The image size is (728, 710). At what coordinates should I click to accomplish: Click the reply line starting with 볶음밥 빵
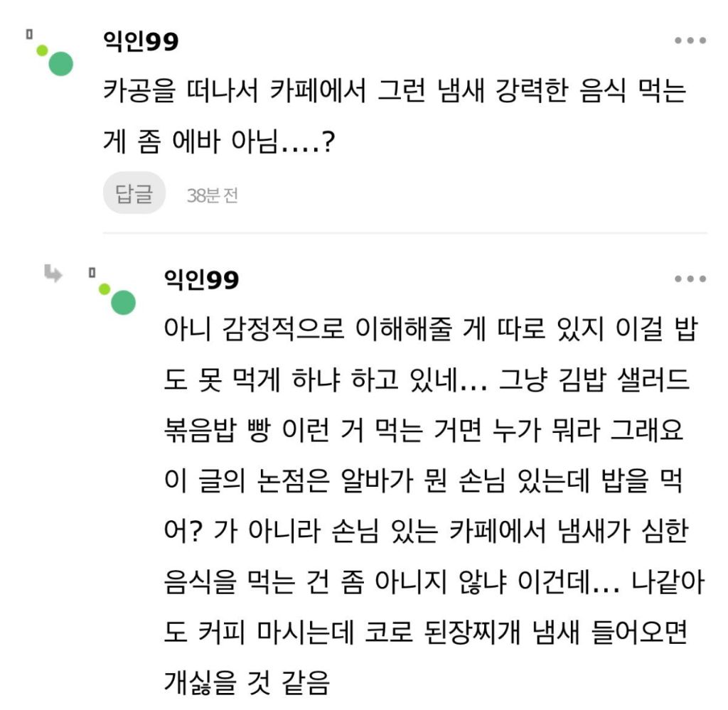coord(423,434)
